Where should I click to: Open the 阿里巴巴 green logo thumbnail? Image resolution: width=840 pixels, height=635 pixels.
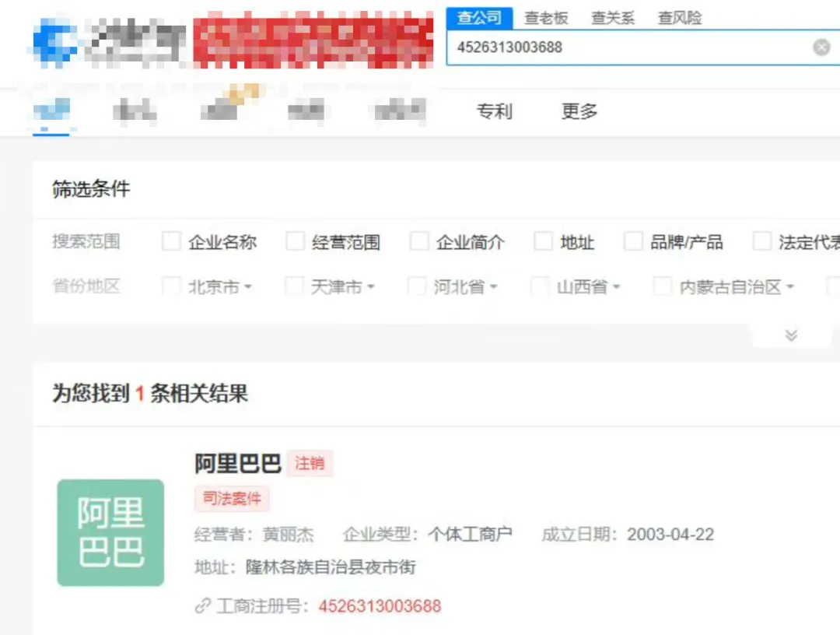(110, 532)
